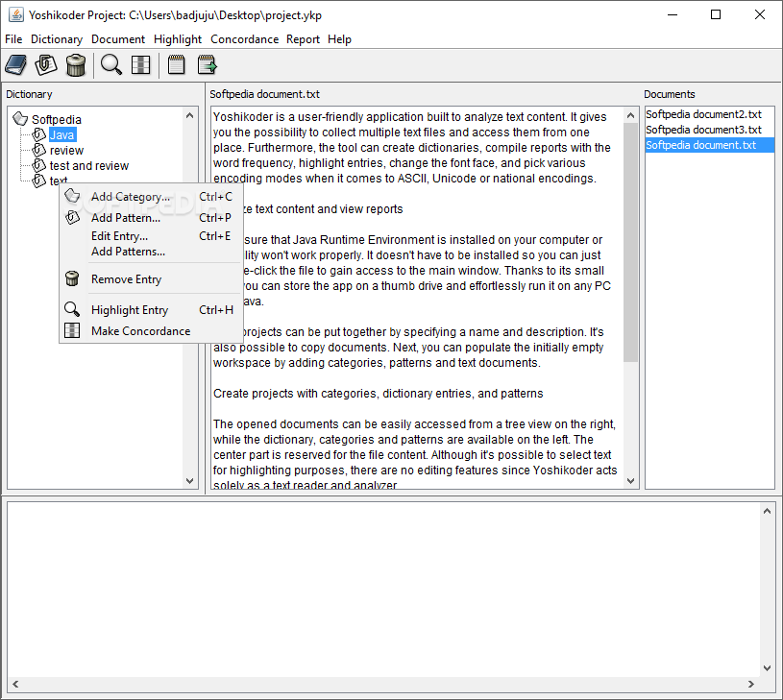Select Softpedia document.txt in Documents list
This screenshot has height=700, width=783.
point(709,145)
